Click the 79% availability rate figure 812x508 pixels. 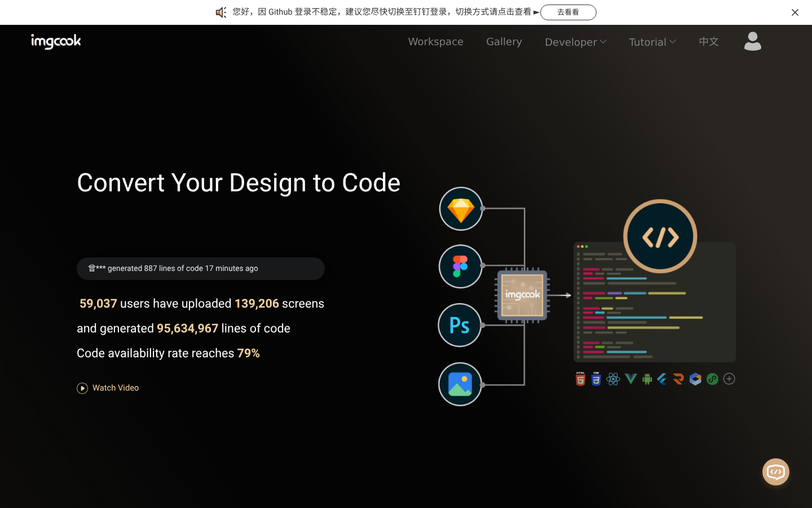[249, 353]
